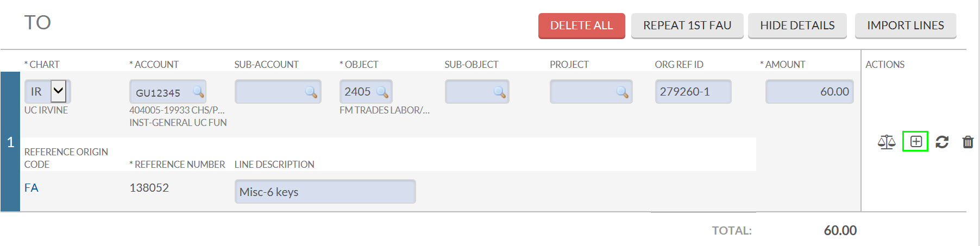Click the IMPORT LINES button

906,26
